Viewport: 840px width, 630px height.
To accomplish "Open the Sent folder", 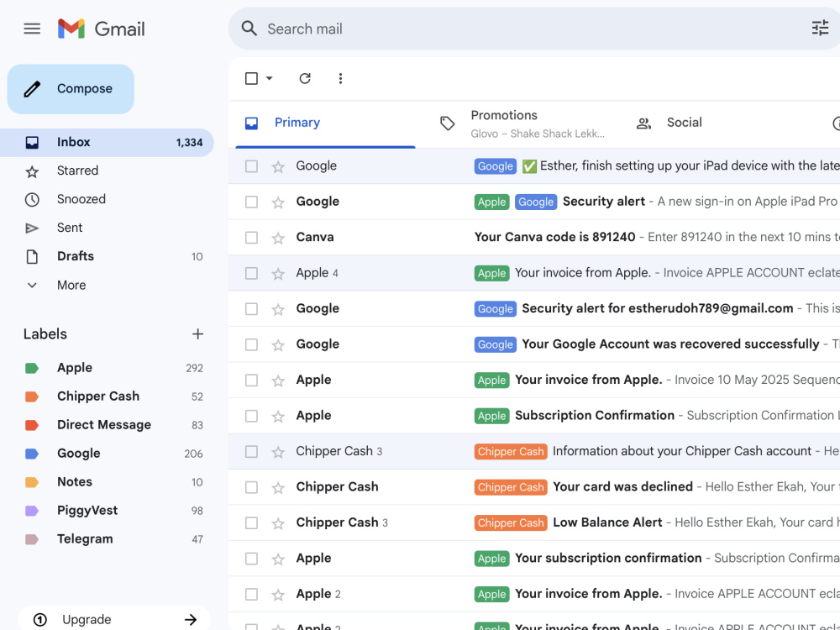I will click(108, 228).
